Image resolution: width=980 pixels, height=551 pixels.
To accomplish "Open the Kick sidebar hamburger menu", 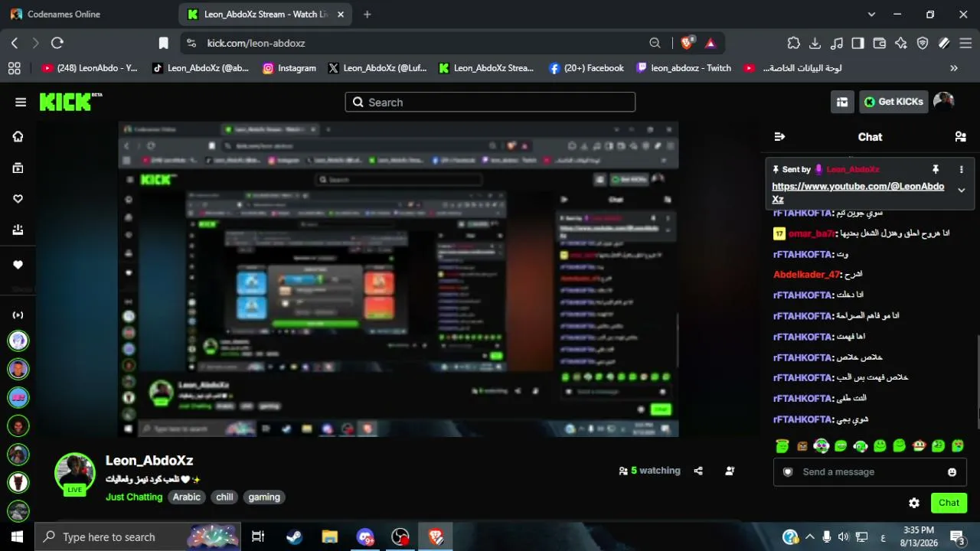I will click(x=21, y=102).
